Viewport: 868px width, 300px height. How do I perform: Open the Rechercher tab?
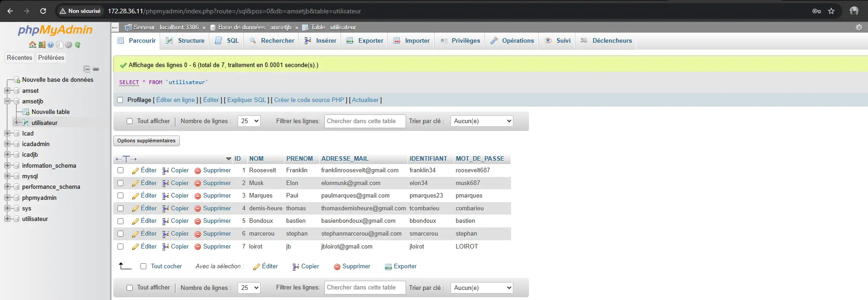[x=272, y=41]
